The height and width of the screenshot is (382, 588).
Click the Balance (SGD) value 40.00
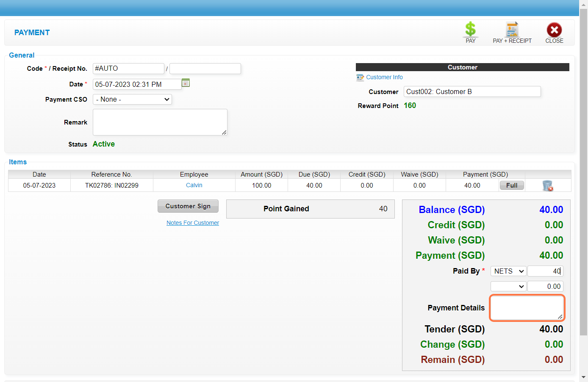pos(551,210)
